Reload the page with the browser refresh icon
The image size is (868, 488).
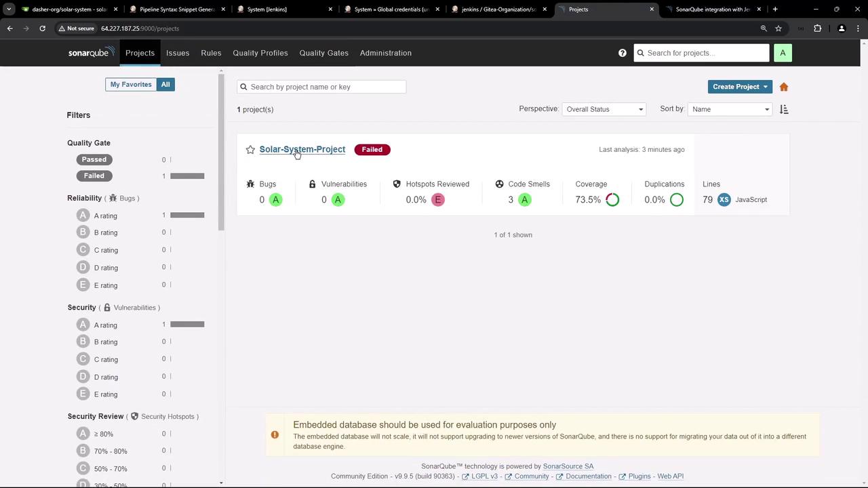[x=42, y=28]
